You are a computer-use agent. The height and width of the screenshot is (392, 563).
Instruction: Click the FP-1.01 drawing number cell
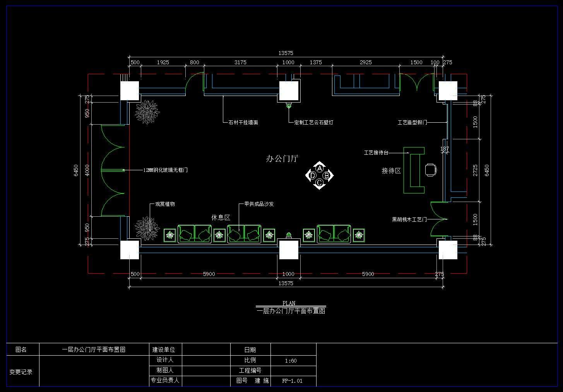[x=292, y=381]
